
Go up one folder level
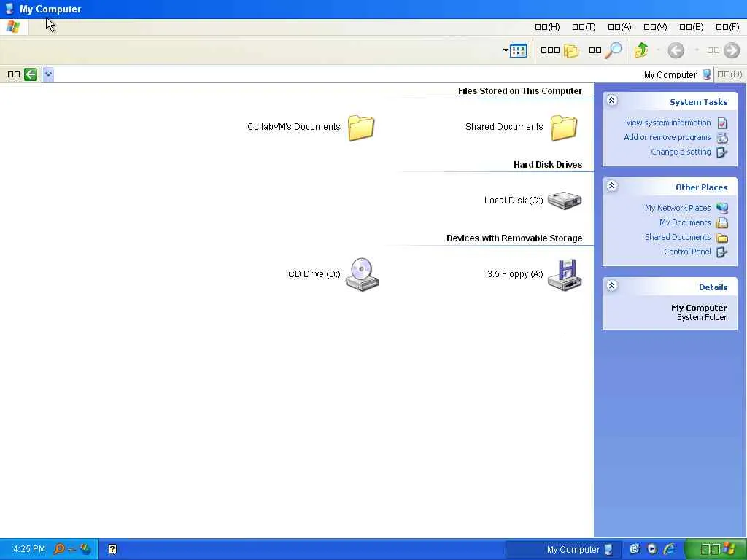(641, 50)
